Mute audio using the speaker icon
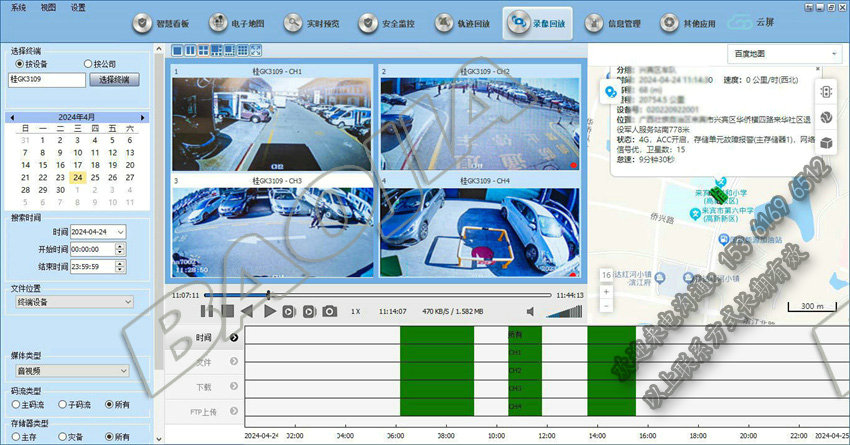 pyautogui.click(x=530, y=312)
